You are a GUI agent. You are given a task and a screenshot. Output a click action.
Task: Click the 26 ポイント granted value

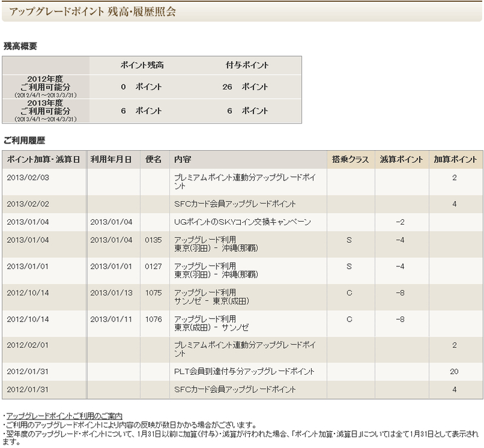[246, 87]
